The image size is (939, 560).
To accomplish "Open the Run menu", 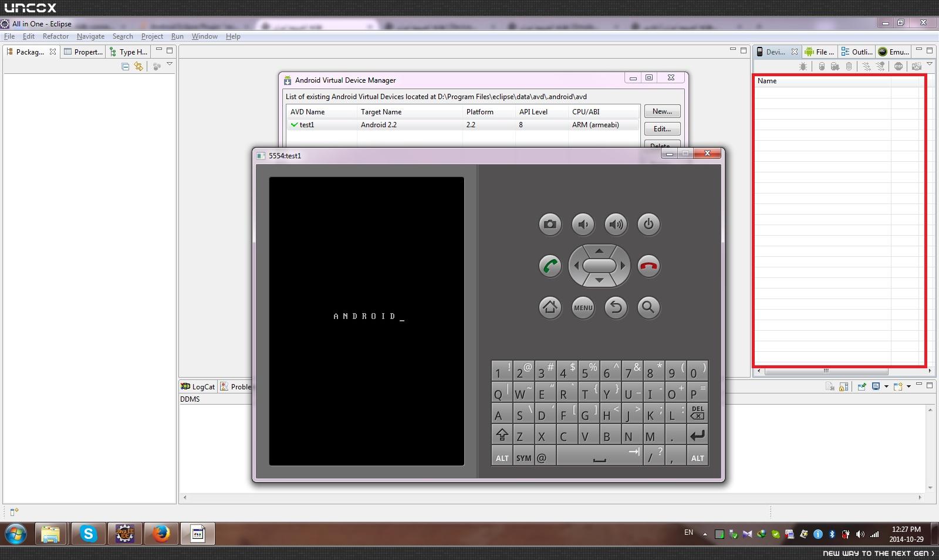I will 177,36.
